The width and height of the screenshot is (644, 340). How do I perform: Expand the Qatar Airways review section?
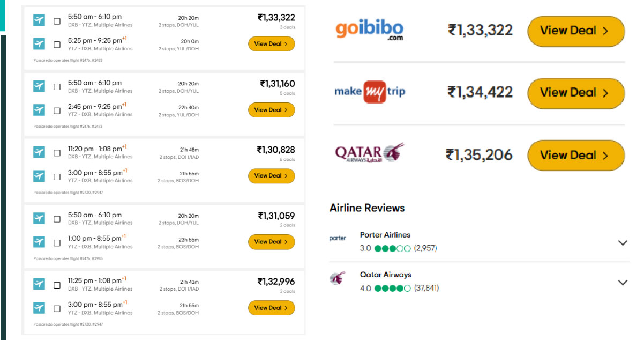623,282
